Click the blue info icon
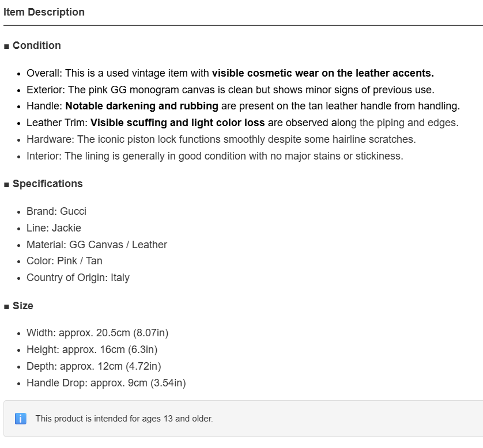The width and height of the screenshot is (483, 448). [x=21, y=419]
